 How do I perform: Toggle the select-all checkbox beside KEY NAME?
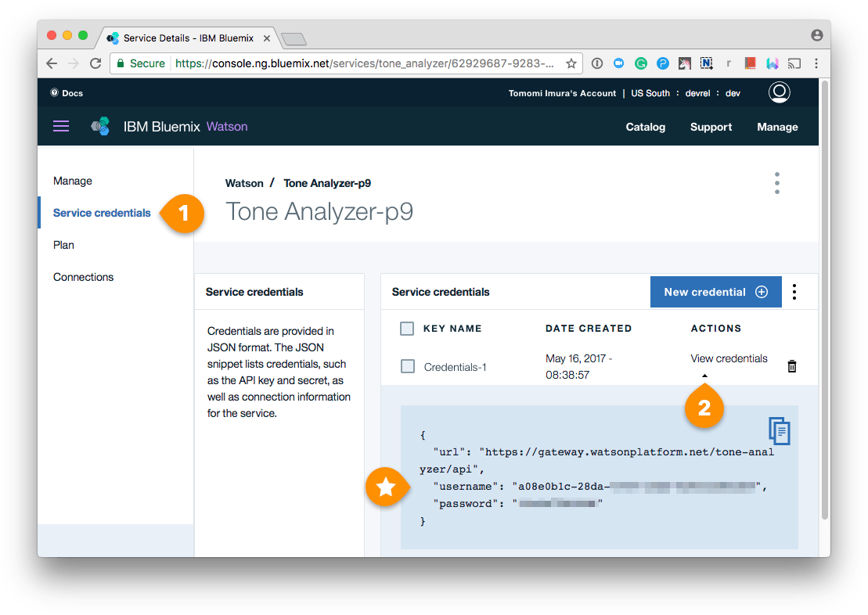(406, 329)
